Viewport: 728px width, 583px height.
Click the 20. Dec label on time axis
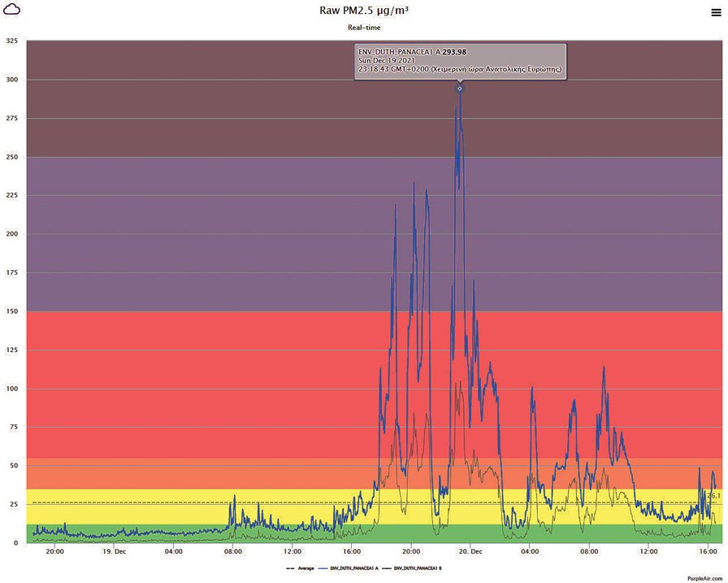pyautogui.click(x=470, y=551)
